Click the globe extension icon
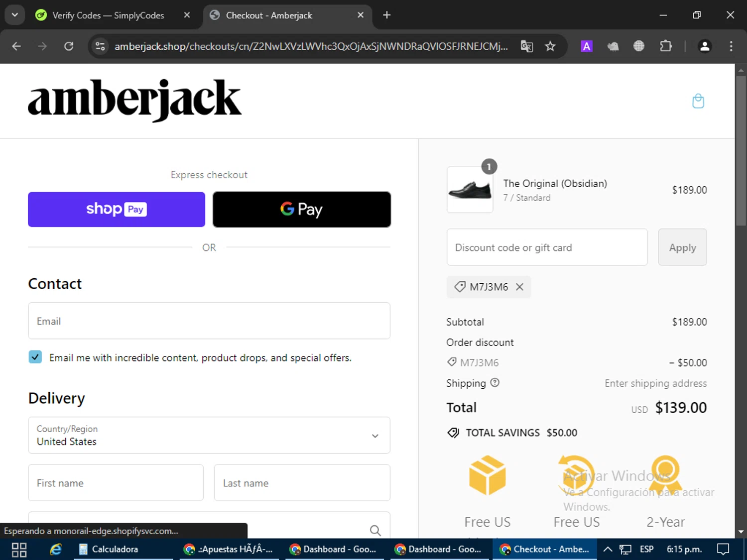Image resolution: width=747 pixels, height=560 pixels. [639, 46]
